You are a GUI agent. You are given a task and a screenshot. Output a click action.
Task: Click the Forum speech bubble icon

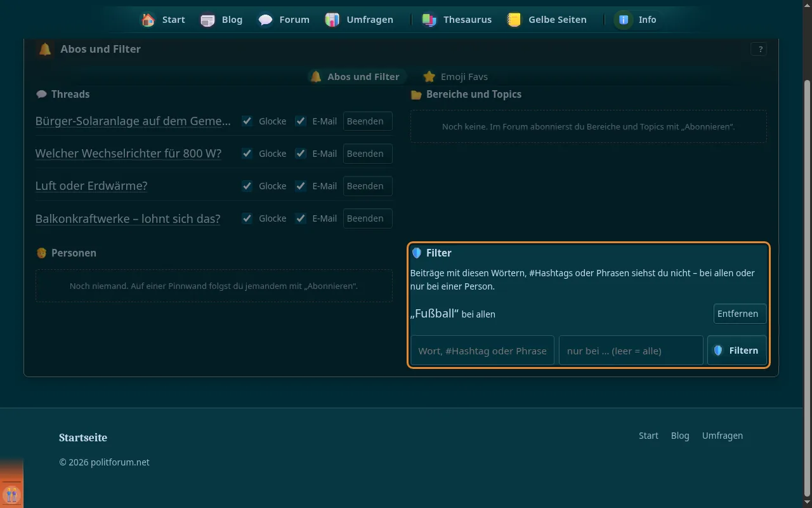click(266, 20)
